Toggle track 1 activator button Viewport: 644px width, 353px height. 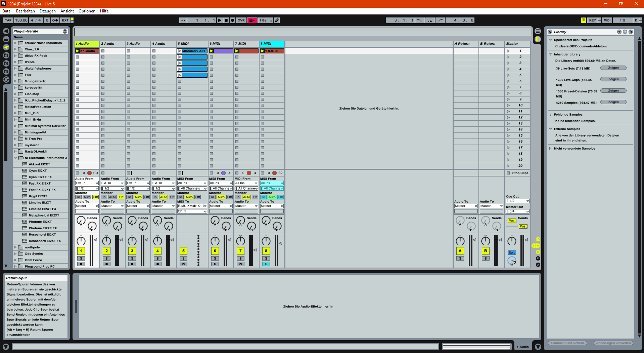[x=81, y=251]
